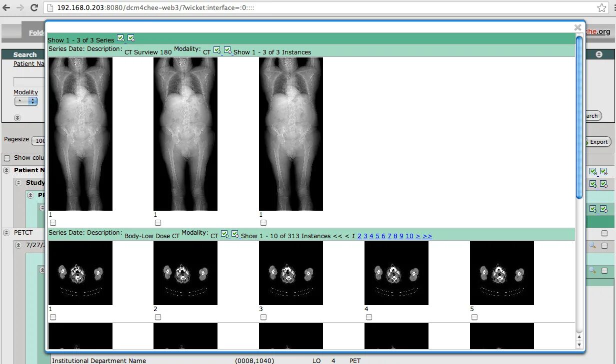The height and width of the screenshot is (364, 616).
Task: Open Body-Low Dose CT thumbnail number 5
Action: tap(502, 273)
